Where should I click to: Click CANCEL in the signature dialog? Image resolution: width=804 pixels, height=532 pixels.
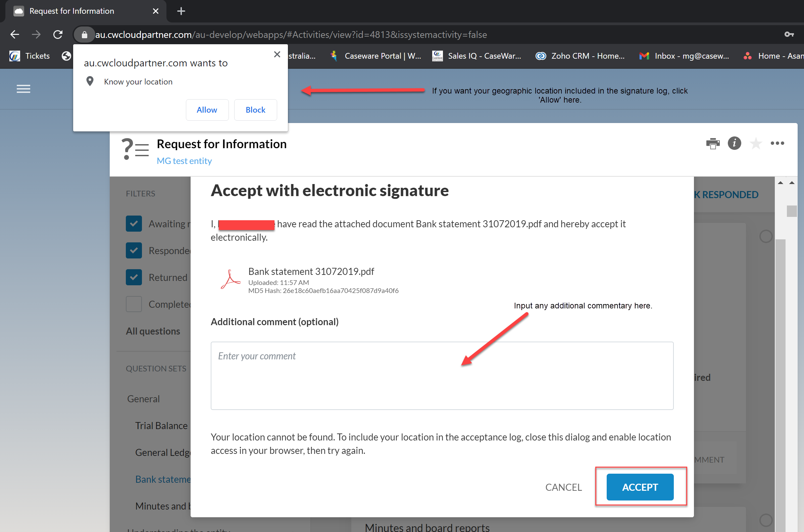(563, 487)
